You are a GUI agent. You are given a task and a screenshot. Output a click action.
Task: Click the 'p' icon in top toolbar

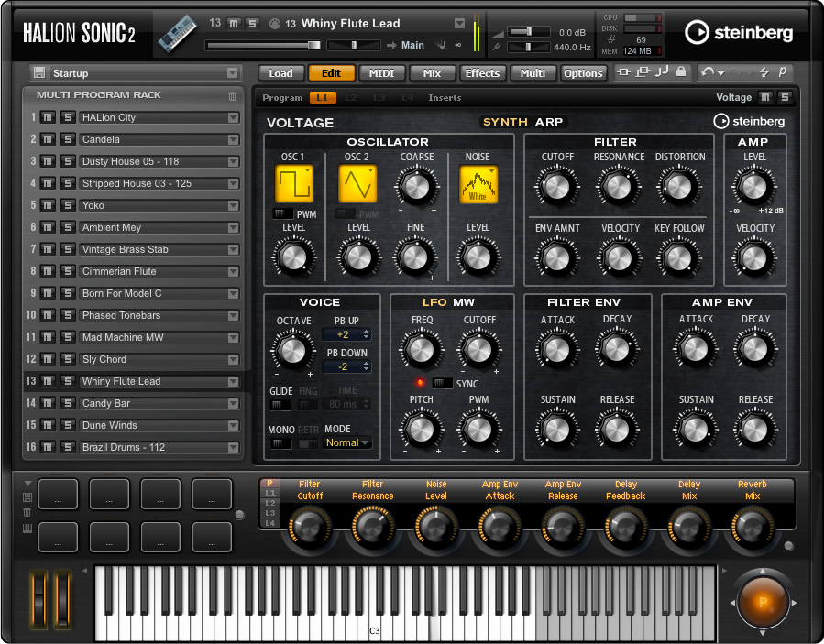(x=783, y=71)
